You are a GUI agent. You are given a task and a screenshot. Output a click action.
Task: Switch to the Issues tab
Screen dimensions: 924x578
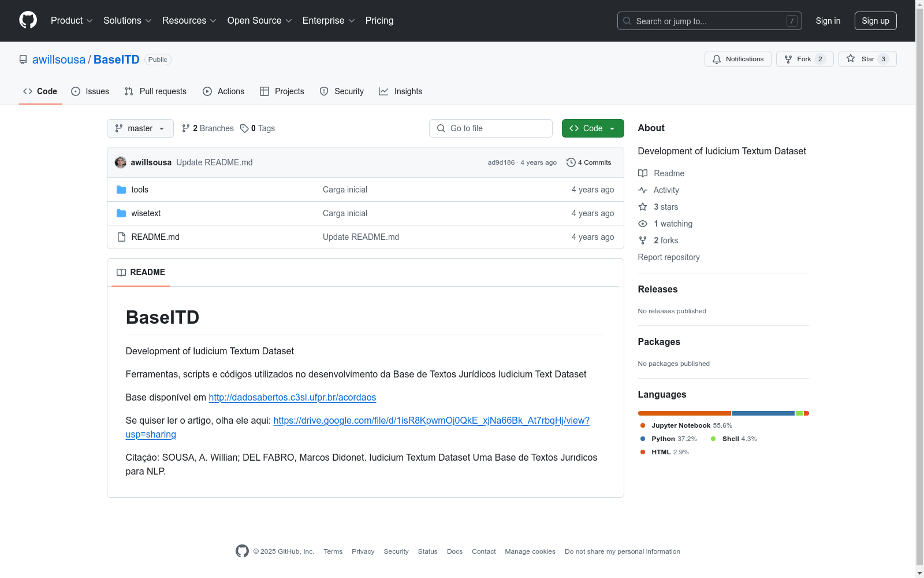pos(90,91)
